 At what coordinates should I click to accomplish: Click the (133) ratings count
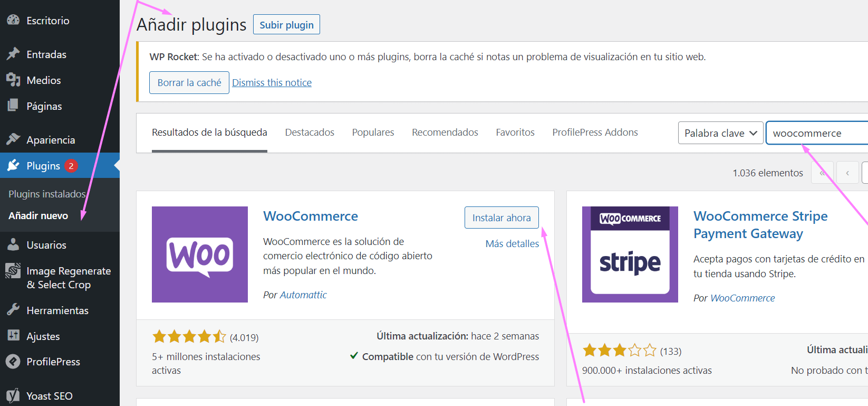click(671, 352)
